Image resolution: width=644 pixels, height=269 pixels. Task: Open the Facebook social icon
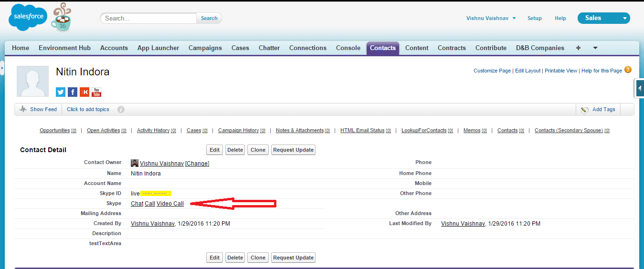[x=73, y=92]
